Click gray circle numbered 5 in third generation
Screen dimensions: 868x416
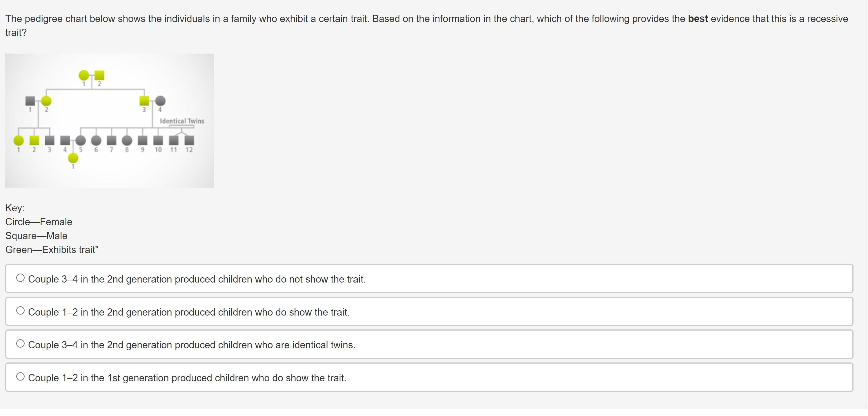coord(81,140)
